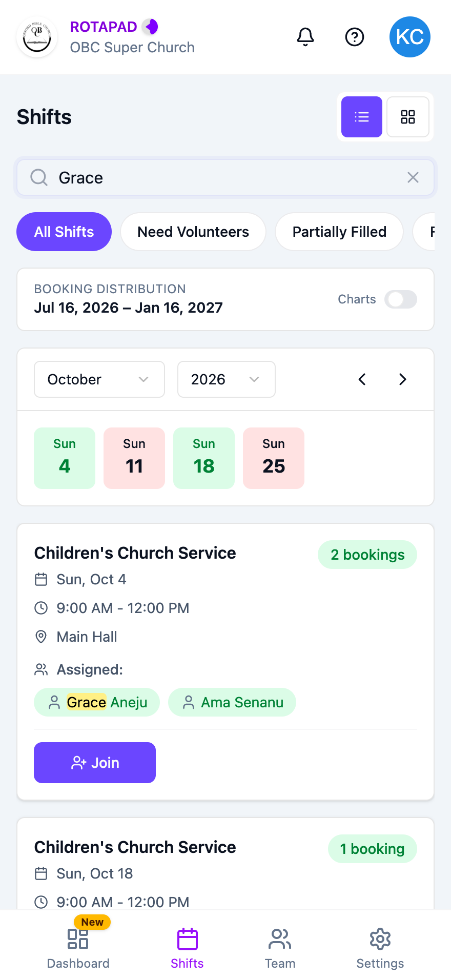Click the ROTAPAD purple logo mark
The width and height of the screenshot is (451, 980).
coord(150,26)
